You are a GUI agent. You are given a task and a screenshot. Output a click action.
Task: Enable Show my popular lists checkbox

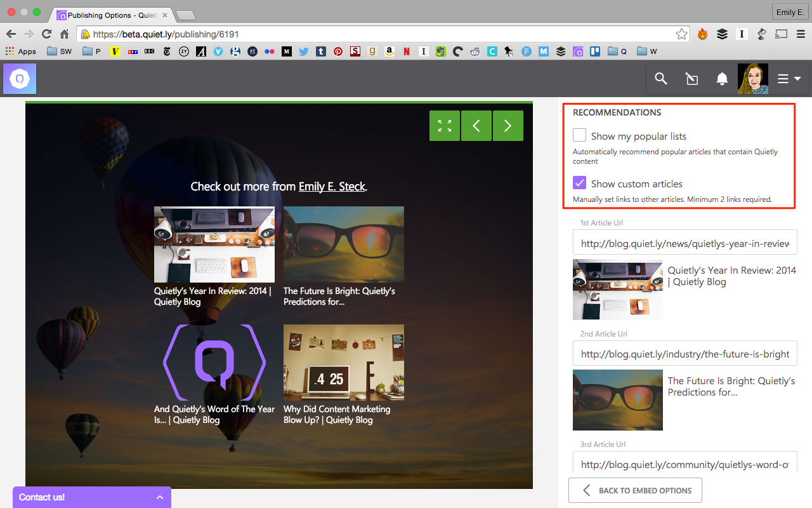pos(579,135)
